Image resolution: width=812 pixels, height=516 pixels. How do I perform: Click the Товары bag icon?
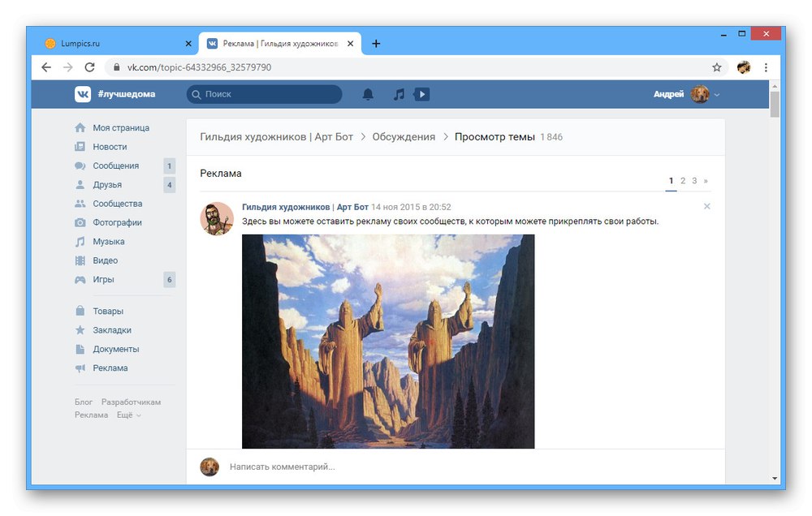coord(80,311)
